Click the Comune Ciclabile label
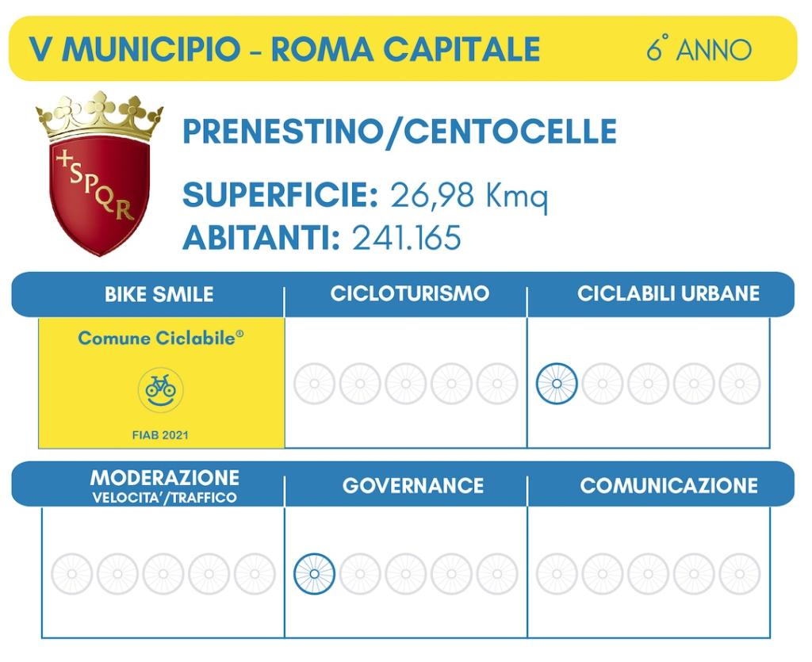Screen dimensions: 812x662 (x=160, y=338)
